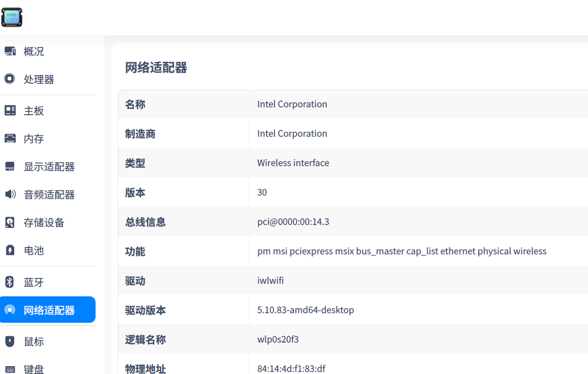The image size is (588, 374).
Task: Click the iwlwifi driver value
Action: point(270,280)
